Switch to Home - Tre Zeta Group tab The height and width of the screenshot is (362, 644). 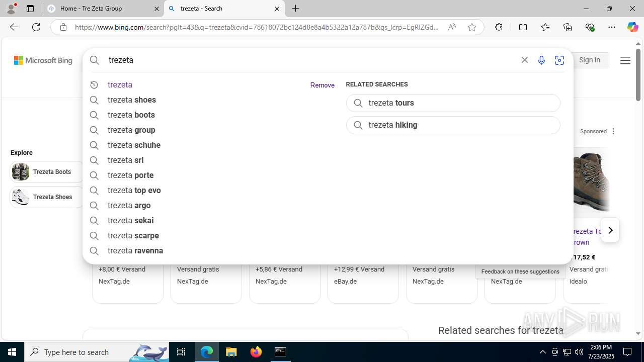tap(103, 9)
